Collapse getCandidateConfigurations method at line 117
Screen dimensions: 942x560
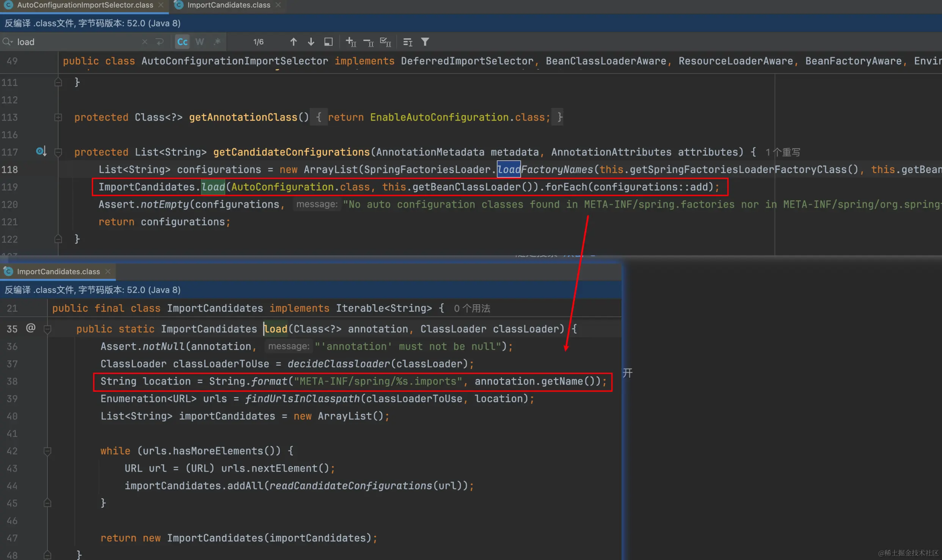tap(58, 152)
